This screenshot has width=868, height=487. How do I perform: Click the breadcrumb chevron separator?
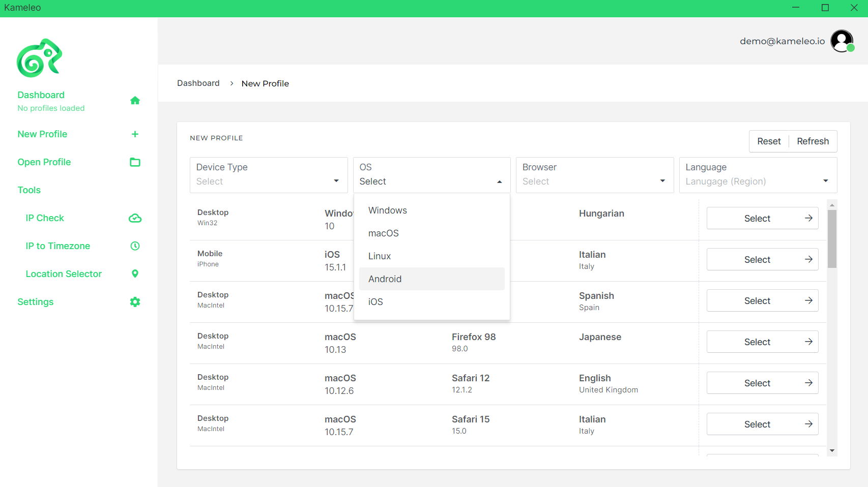[232, 83]
